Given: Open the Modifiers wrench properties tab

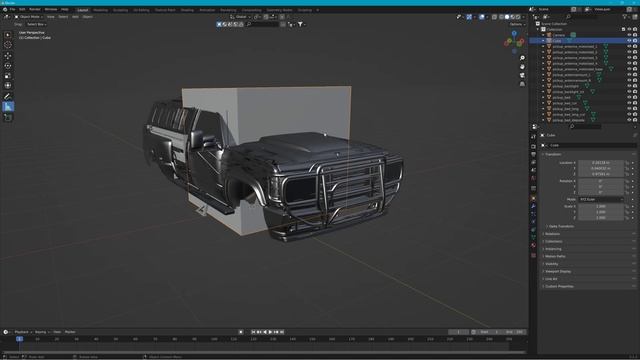Looking at the screenshot, I should tap(533, 207).
